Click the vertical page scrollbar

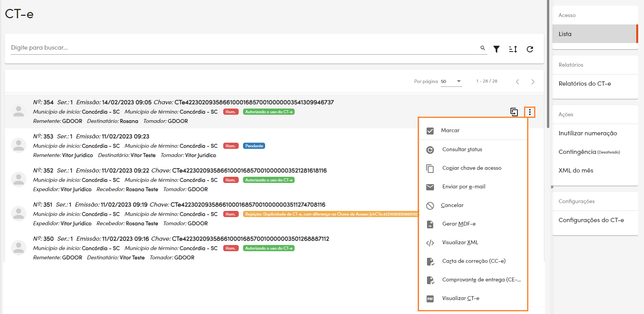click(x=548, y=64)
